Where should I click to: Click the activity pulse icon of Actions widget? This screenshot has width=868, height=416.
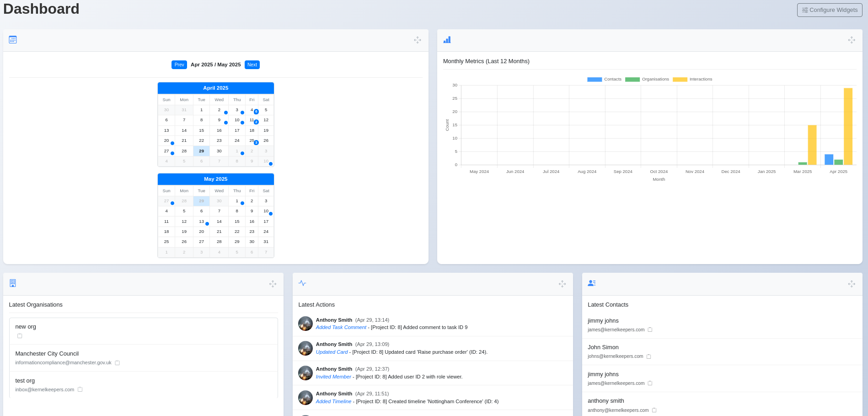click(302, 283)
